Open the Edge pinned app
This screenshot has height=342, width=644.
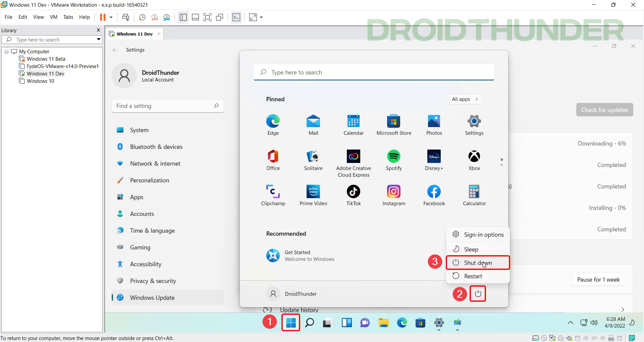point(273,125)
